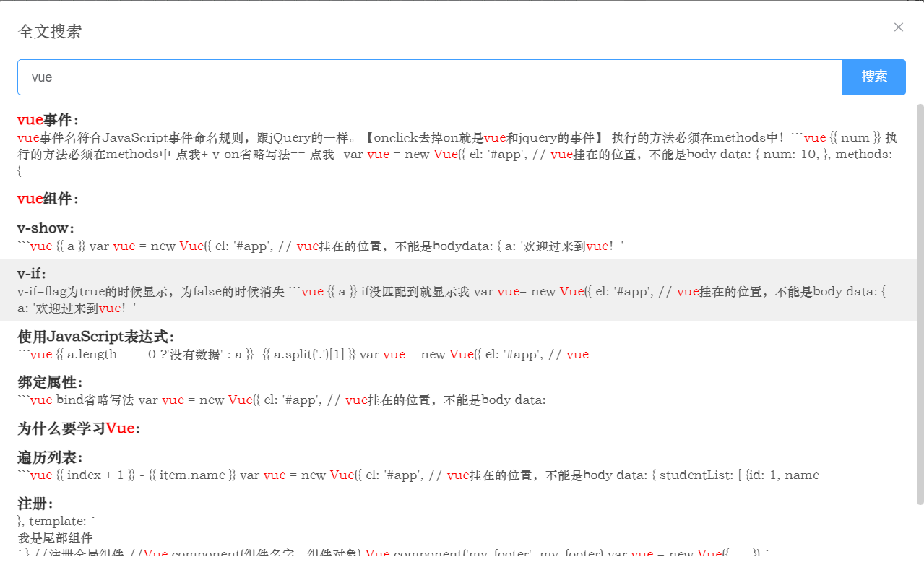The width and height of the screenshot is (924, 570).
Task: Open the 遍历列表 search result
Action: 51,457
